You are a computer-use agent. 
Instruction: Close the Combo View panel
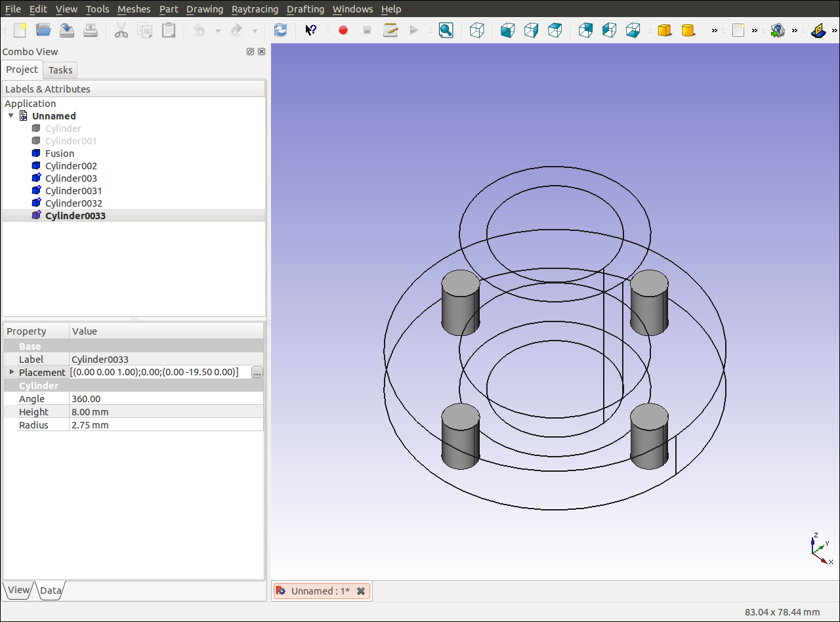click(262, 52)
